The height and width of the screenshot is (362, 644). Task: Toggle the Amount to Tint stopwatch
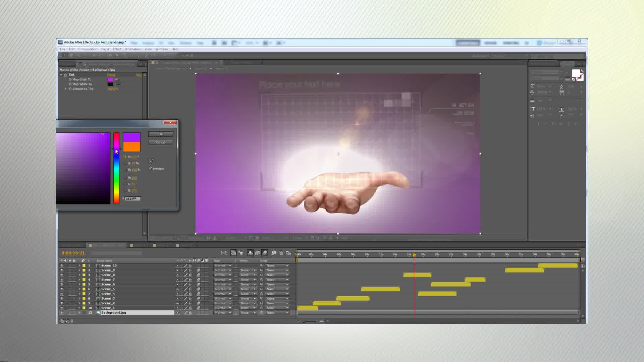pyautogui.click(x=70, y=89)
